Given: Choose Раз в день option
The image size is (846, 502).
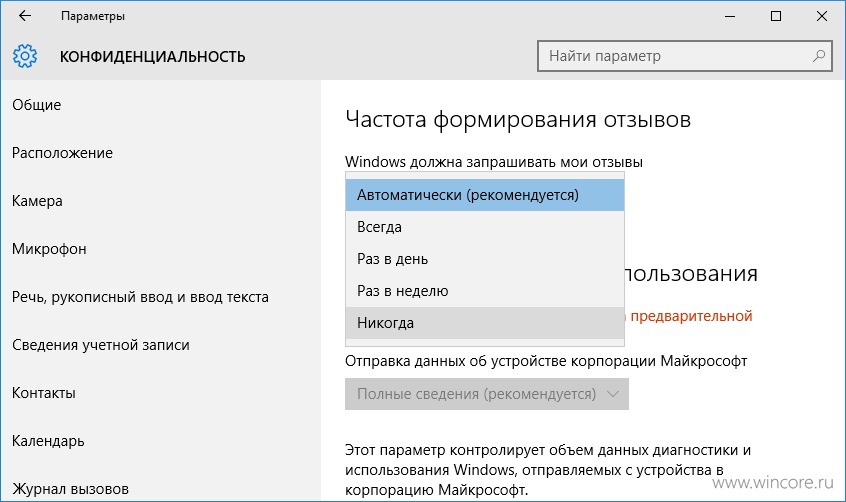Looking at the screenshot, I should [485, 259].
